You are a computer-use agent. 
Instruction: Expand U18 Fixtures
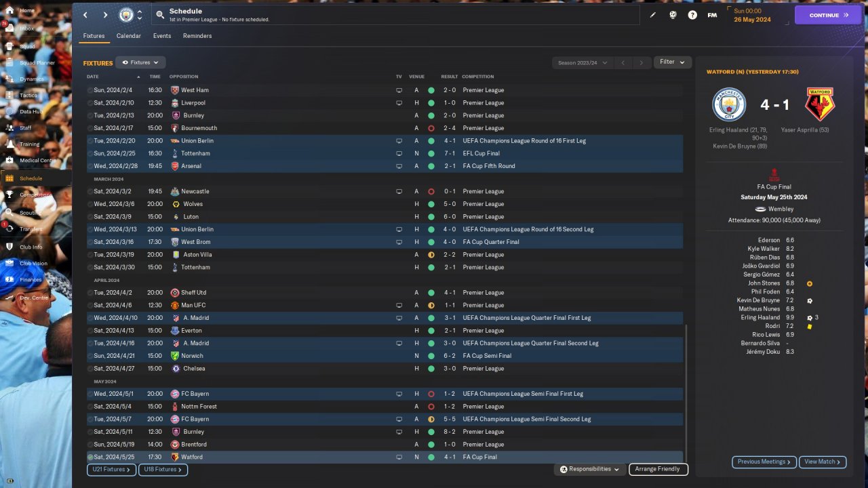click(163, 469)
